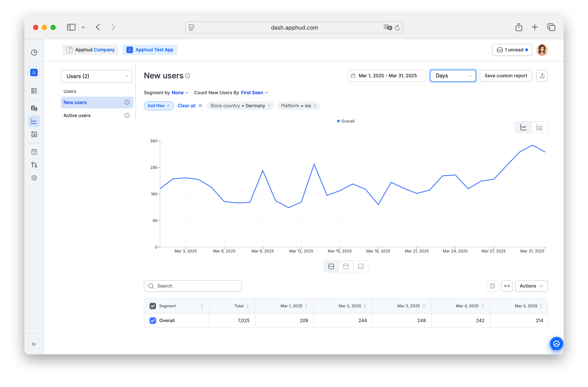588x387 pixels.
Task: Switch to Apphud Test App tab
Action: (150, 50)
